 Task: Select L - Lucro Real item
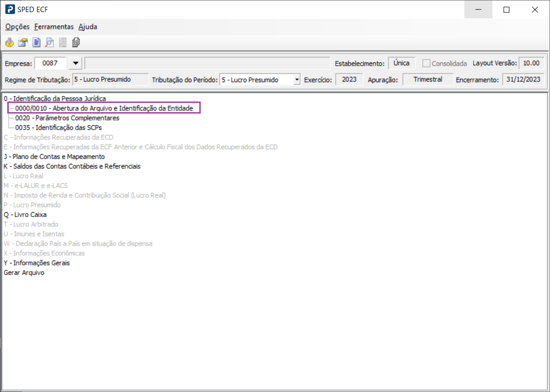[x=24, y=176]
